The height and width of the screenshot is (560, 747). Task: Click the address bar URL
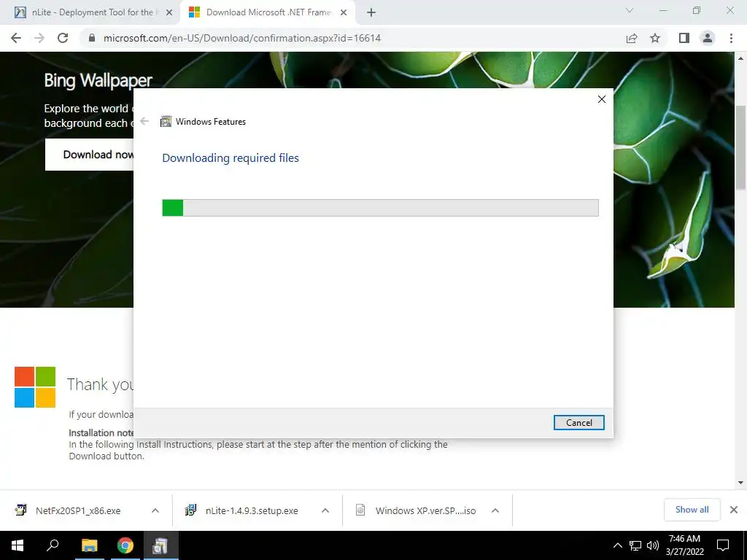(x=242, y=38)
